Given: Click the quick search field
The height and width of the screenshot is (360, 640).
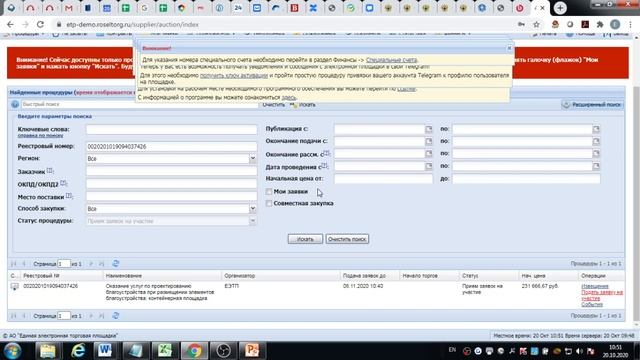Looking at the screenshot, I should [x=139, y=104].
